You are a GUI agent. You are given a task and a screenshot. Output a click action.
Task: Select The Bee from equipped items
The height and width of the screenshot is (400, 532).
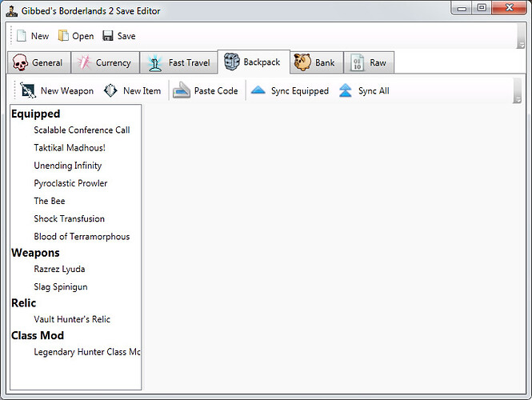[x=50, y=201]
